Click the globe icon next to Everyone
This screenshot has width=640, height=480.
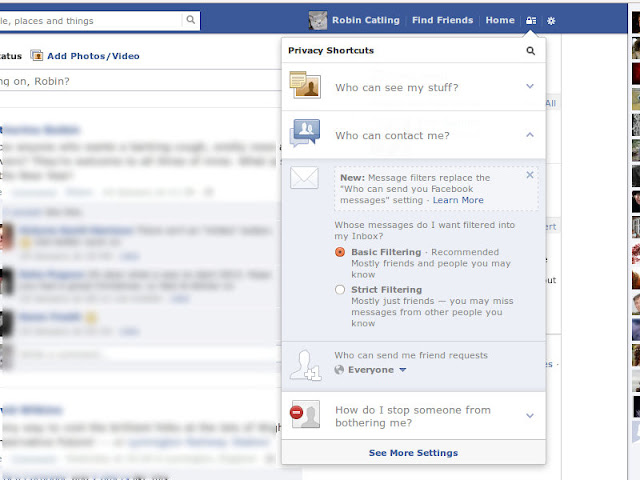(x=339, y=370)
